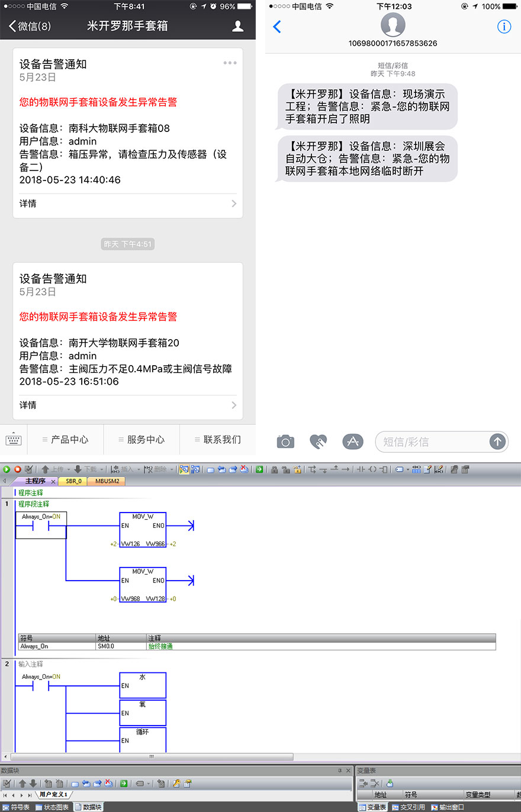Viewport: 521px width, 812px height.
Task: Click the 插入 insert button
Action: pos(123,469)
